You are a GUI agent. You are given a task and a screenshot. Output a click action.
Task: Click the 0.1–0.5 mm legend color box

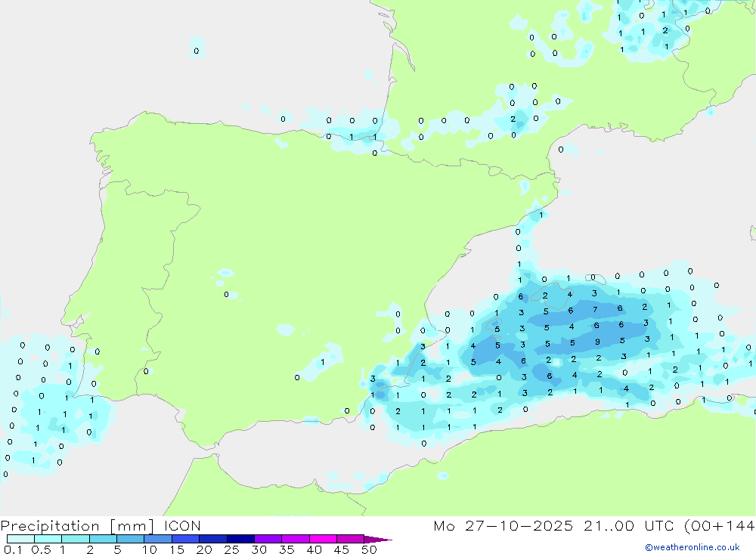coord(20,539)
